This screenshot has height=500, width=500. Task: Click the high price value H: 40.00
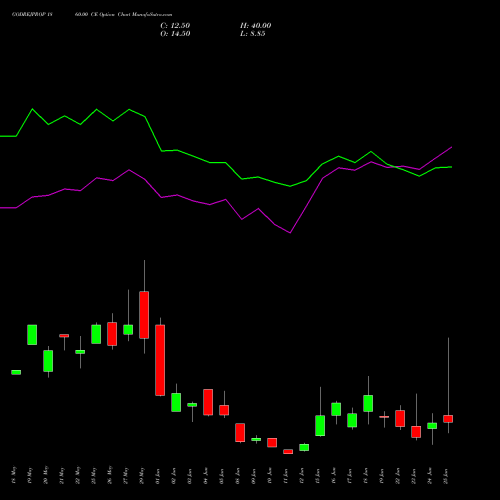pyautogui.click(x=255, y=26)
